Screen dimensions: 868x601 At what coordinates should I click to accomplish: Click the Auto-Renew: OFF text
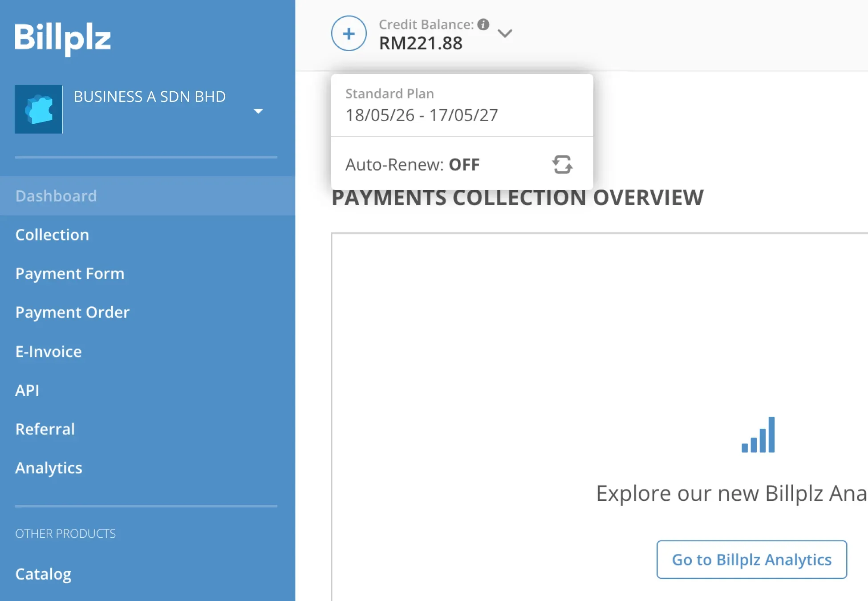(x=413, y=165)
